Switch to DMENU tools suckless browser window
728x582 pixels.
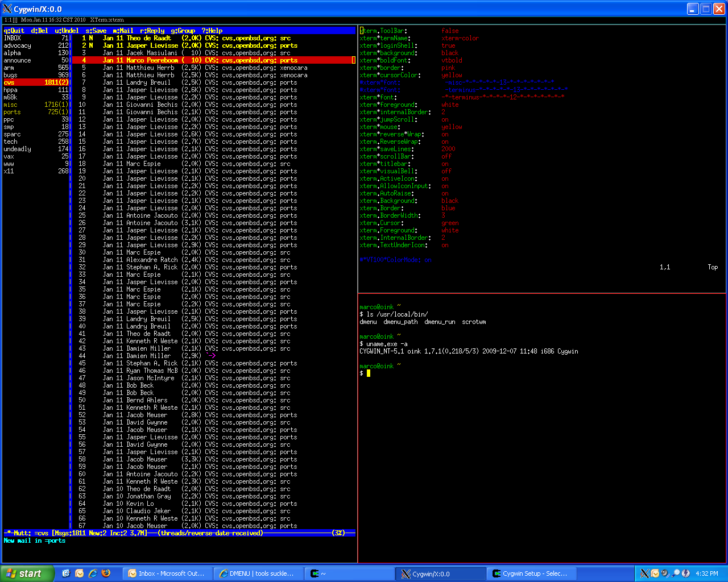pyautogui.click(x=259, y=573)
